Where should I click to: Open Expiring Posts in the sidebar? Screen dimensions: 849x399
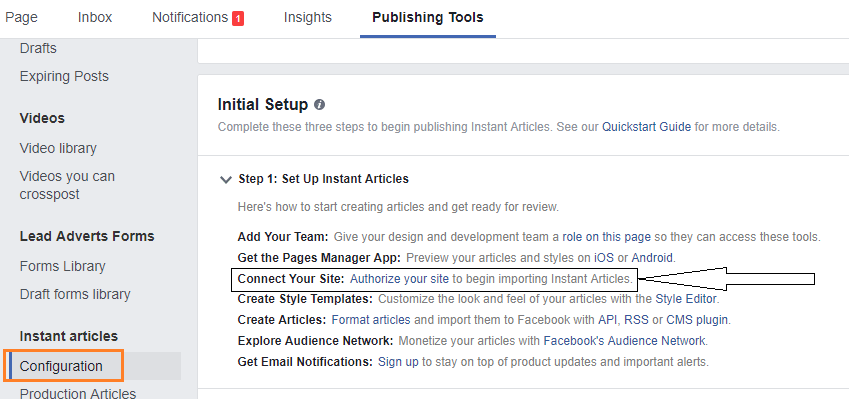(x=64, y=76)
